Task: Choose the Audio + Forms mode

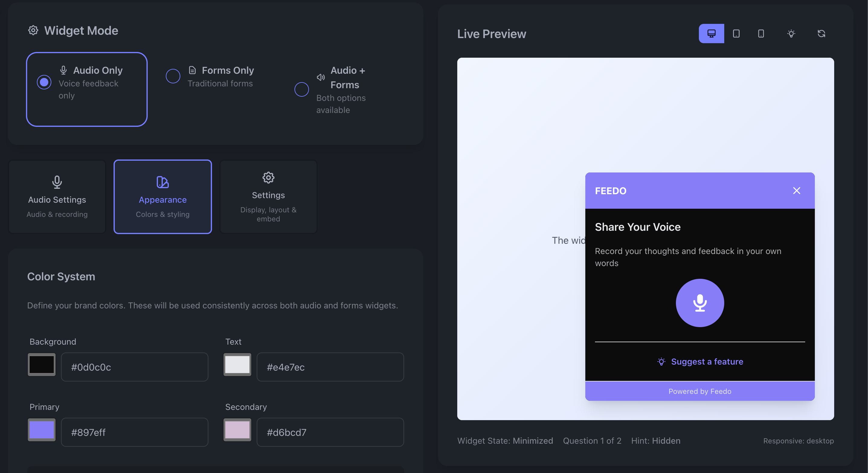Action: tap(302, 89)
